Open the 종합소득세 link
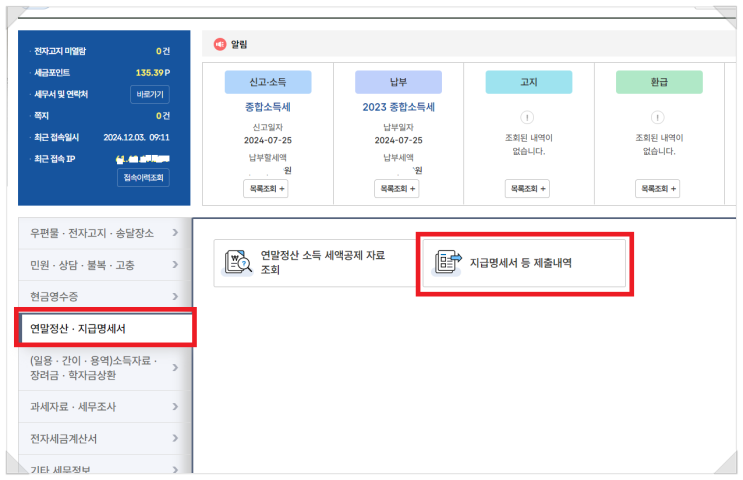The image size is (743, 480). 268,107
